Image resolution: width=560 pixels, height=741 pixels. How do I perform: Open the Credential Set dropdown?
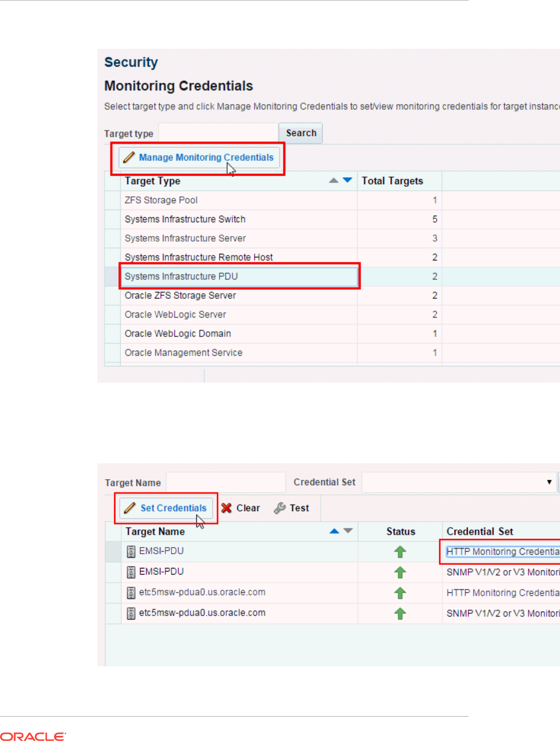click(x=549, y=482)
